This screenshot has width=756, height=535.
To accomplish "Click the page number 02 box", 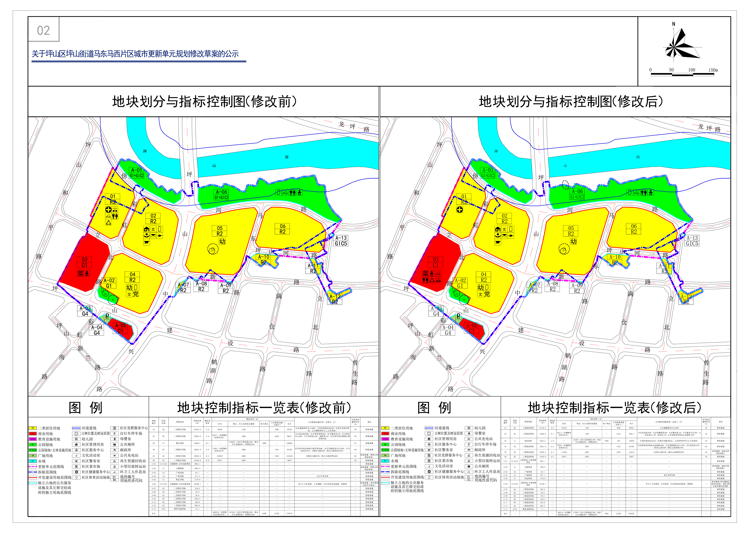I will (44, 30).
